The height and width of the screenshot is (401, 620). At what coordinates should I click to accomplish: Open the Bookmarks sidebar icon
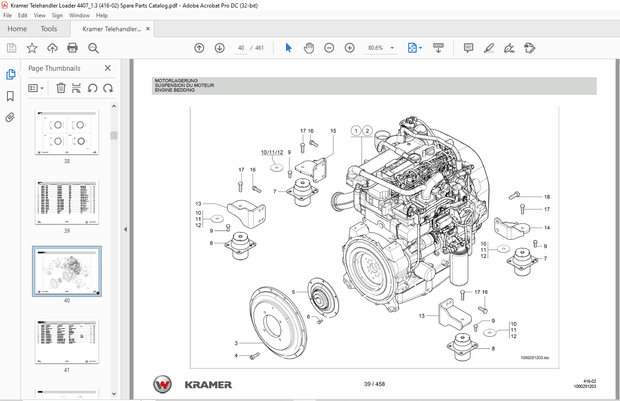pyautogui.click(x=10, y=96)
